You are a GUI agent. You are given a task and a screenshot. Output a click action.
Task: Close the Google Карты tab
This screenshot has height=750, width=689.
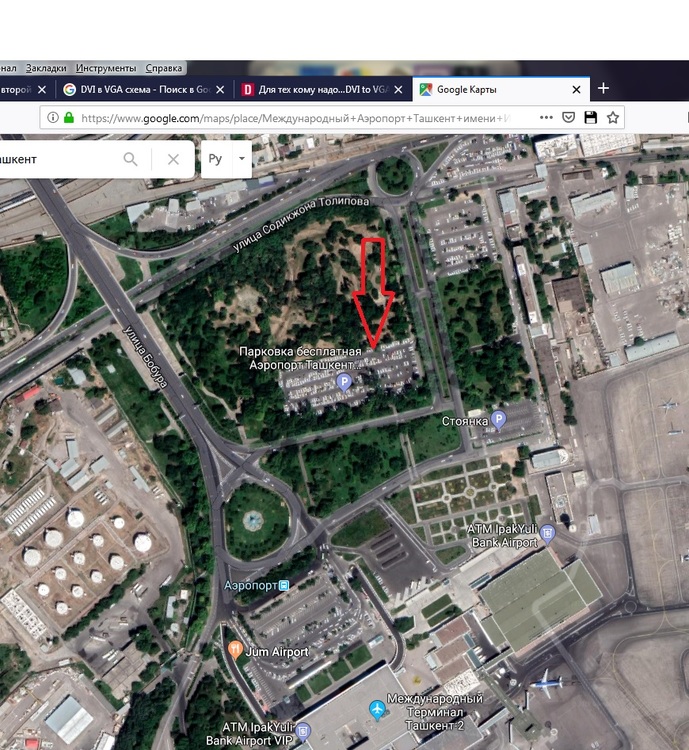(577, 89)
